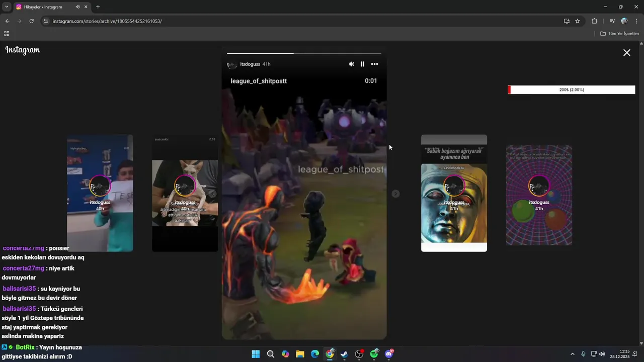Click concerta27mg before 'niye artik'
The height and width of the screenshot is (362, 644).
pos(23,268)
